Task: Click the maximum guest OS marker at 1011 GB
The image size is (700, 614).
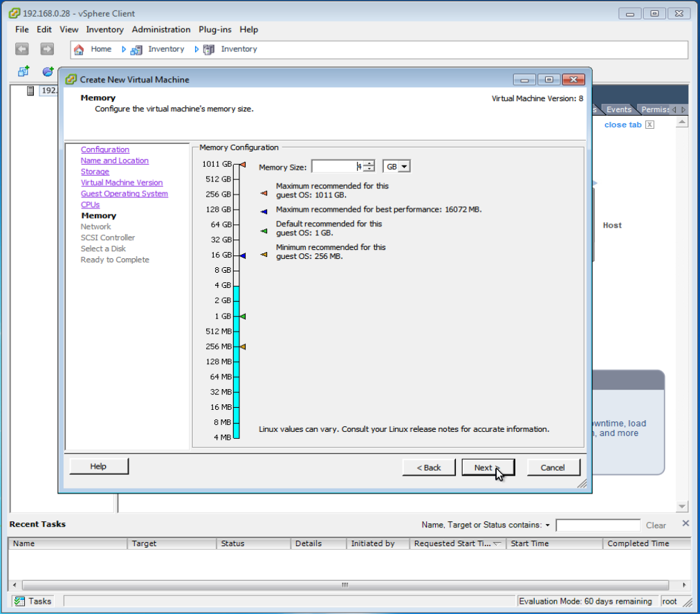Action: (242, 165)
